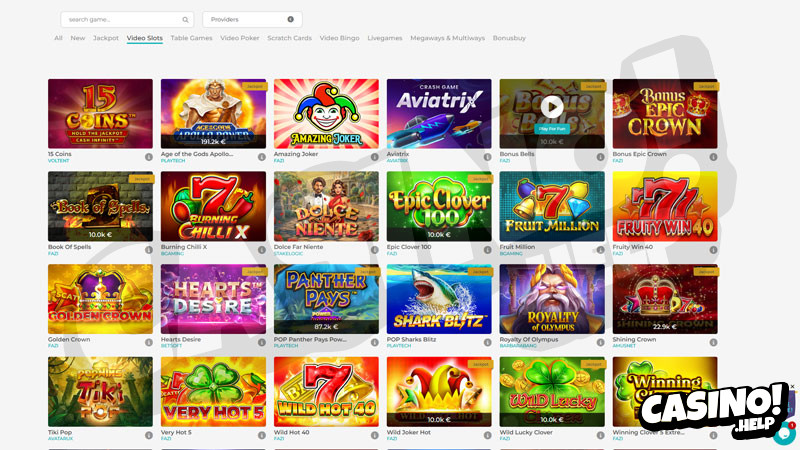Click the Shining Crown title text
The height and width of the screenshot is (450, 800).
634,339
